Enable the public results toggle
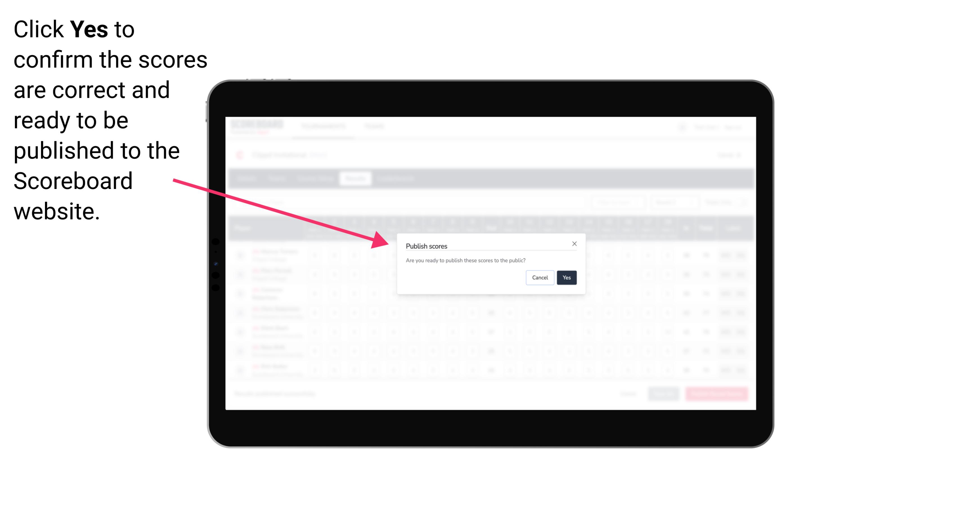The height and width of the screenshot is (527, 980). tap(565, 277)
